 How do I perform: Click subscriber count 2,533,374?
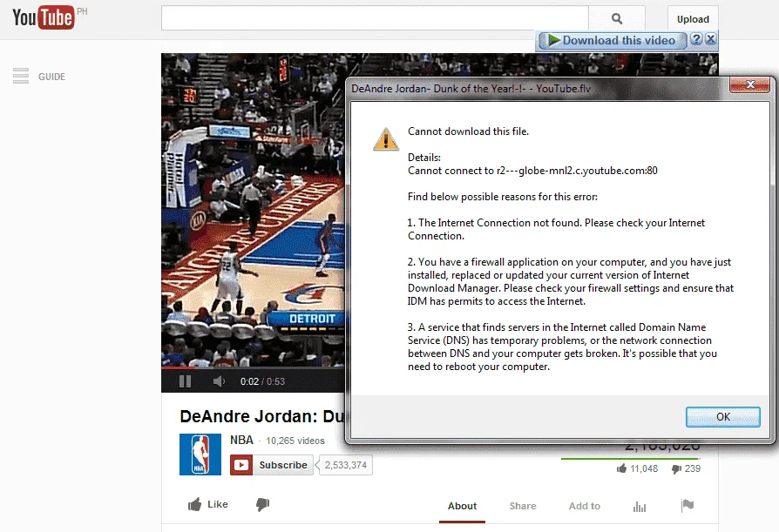pyautogui.click(x=346, y=465)
